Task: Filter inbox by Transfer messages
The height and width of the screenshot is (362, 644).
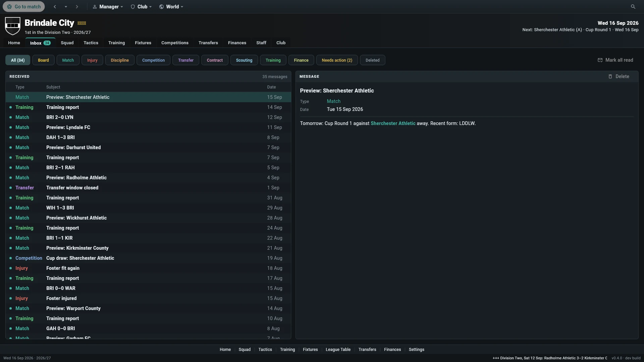Action: [186, 60]
